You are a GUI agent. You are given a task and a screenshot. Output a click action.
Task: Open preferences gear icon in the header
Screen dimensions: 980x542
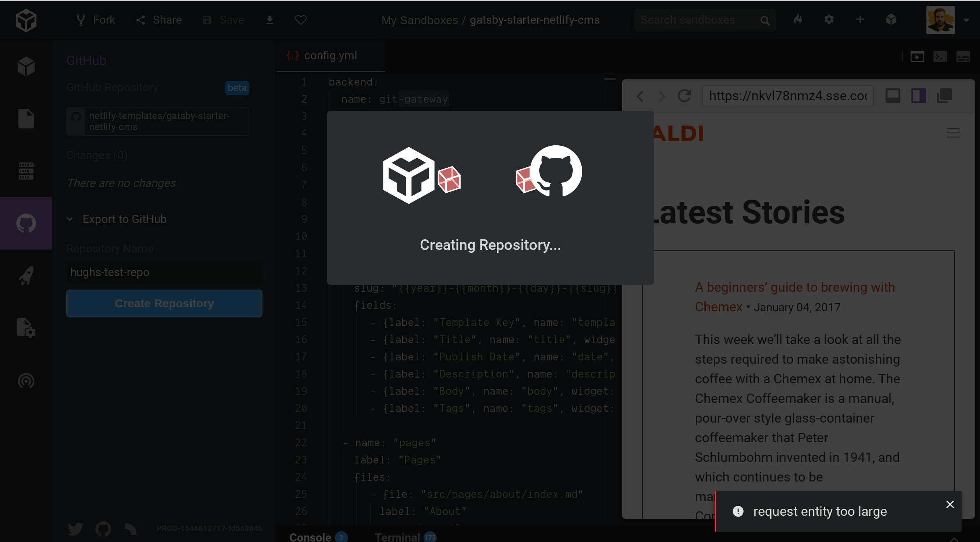(829, 19)
